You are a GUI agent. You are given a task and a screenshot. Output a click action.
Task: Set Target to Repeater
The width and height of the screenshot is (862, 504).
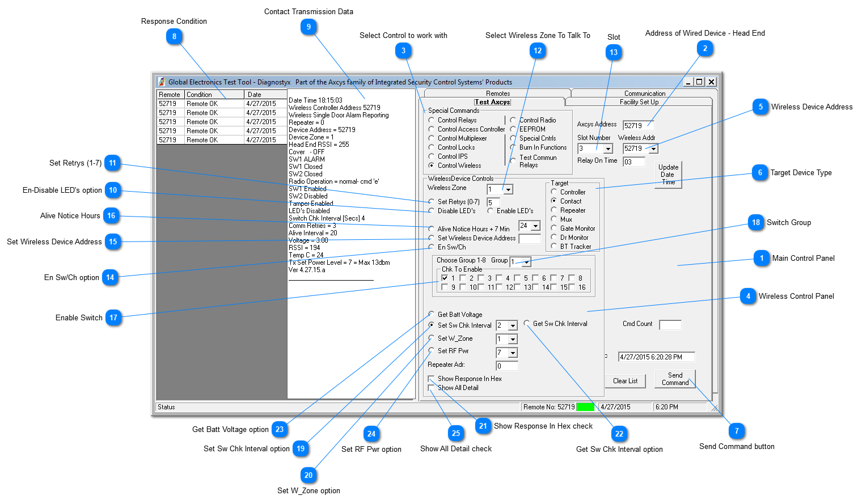click(554, 210)
